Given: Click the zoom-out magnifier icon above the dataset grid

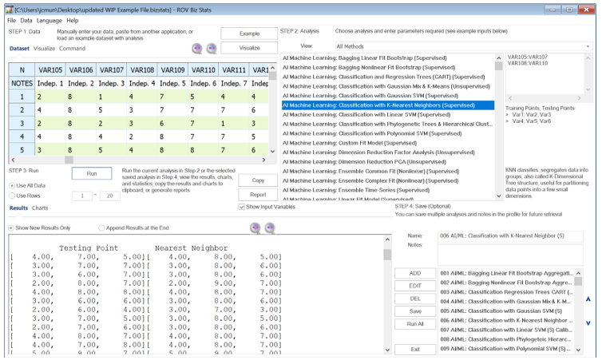Looking at the screenshot, I should pyautogui.click(x=212, y=49).
